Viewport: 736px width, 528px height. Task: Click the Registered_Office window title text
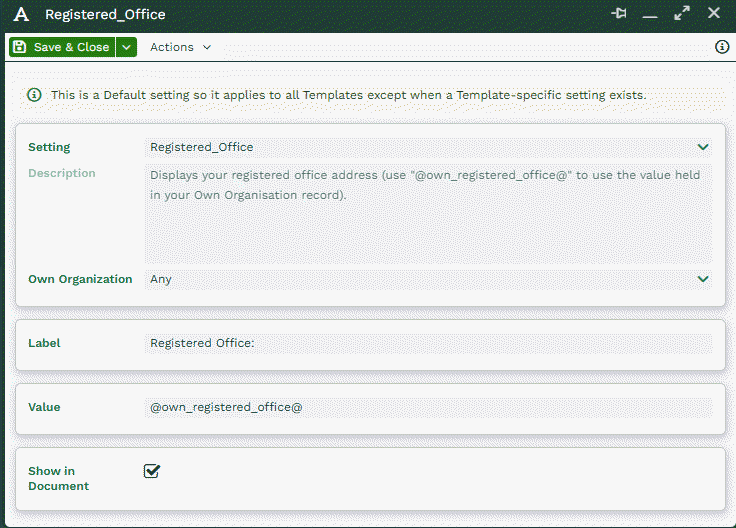tap(105, 15)
